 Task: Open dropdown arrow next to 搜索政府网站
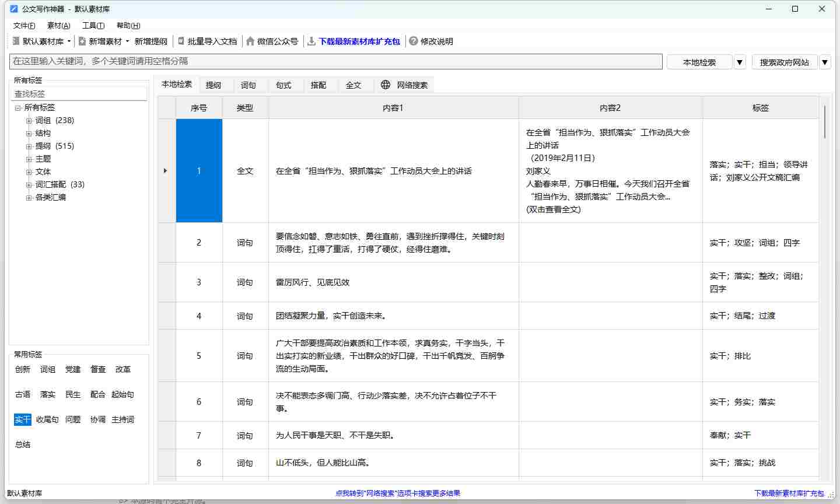825,62
